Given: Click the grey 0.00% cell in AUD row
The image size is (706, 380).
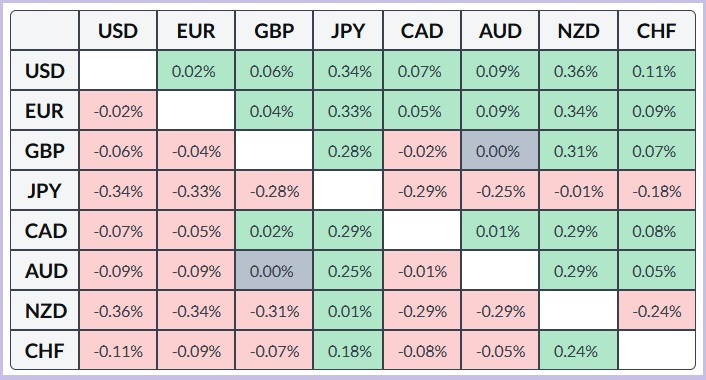Looking at the screenshot, I should (274, 271).
